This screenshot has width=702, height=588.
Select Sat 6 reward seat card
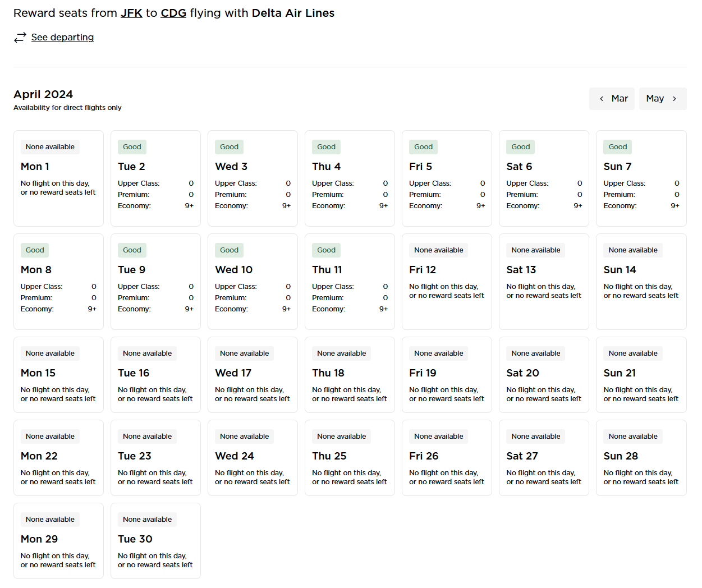click(544, 178)
